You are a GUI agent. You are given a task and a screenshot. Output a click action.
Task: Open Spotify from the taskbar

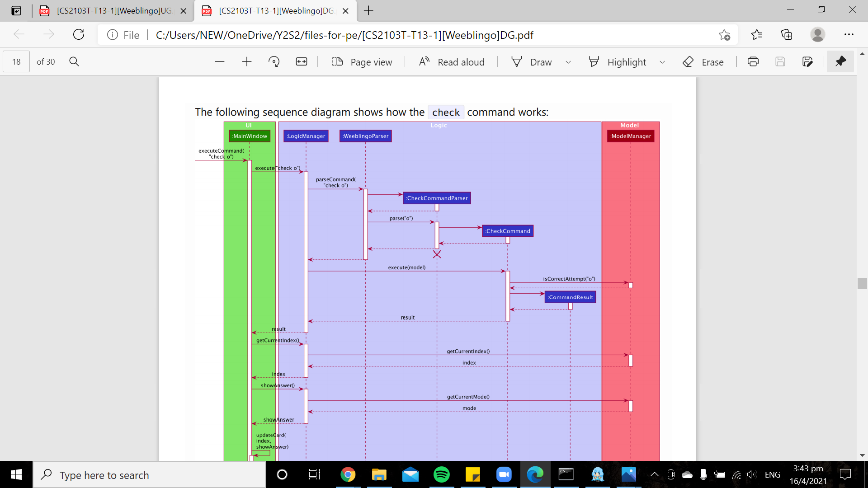[x=441, y=474]
